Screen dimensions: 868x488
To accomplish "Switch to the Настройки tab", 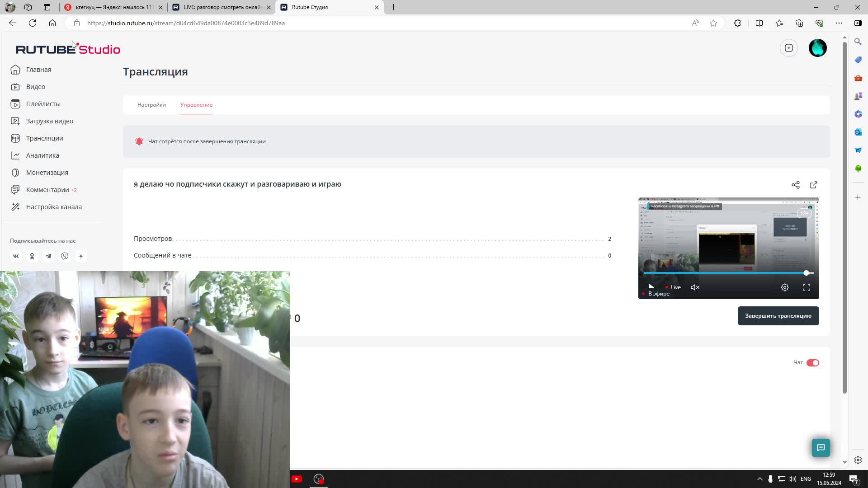I will coord(151,105).
